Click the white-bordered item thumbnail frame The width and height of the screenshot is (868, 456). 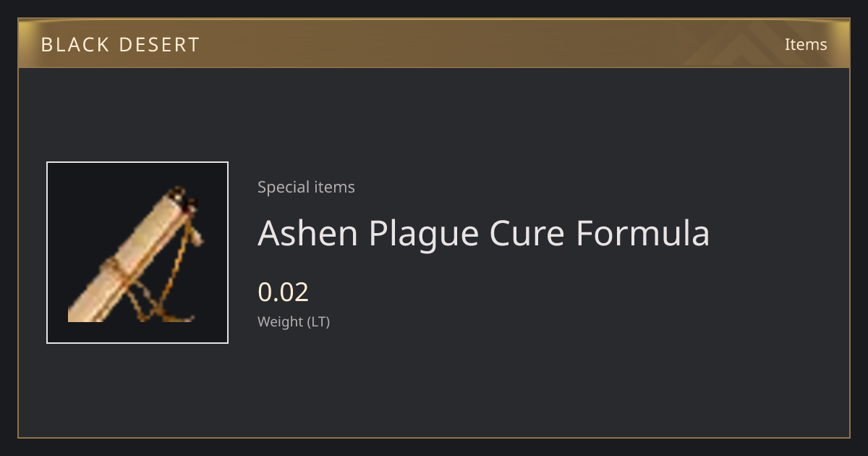137,253
